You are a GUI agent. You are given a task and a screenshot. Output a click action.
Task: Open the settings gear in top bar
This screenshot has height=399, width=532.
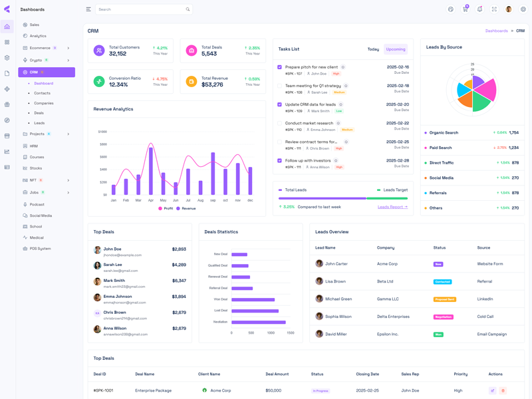coord(523,9)
